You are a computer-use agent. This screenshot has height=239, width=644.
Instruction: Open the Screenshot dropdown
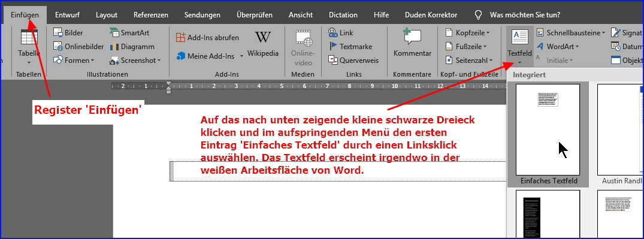(135, 60)
